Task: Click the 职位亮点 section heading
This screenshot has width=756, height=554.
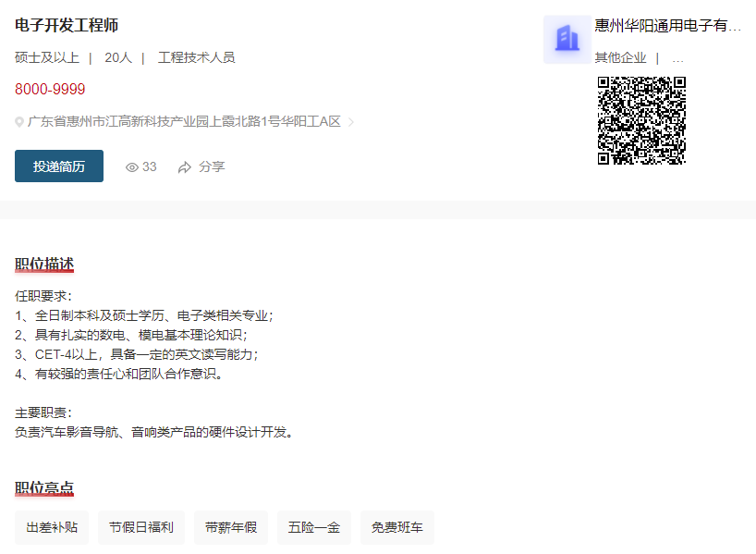Action: point(44,488)
